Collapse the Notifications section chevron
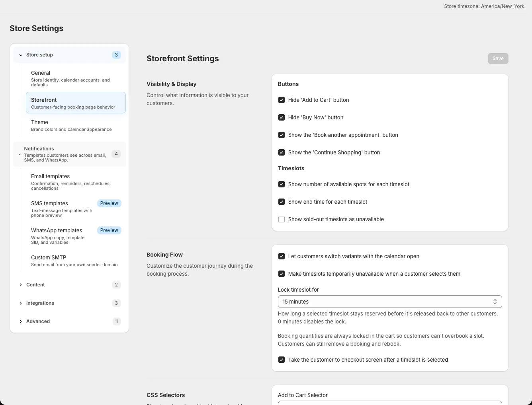This screenshot has width=532, height=405. tap(20, 154)
